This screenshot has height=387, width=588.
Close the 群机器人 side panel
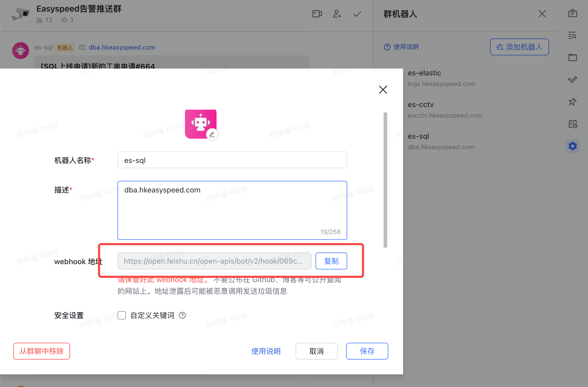pyautogui.click(x=542, y=14)
